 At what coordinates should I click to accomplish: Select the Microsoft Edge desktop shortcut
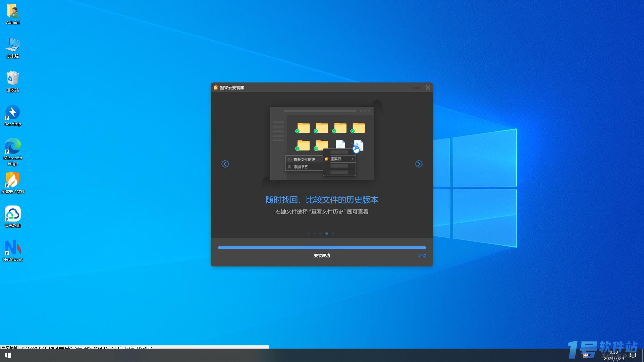coord(13,152)
